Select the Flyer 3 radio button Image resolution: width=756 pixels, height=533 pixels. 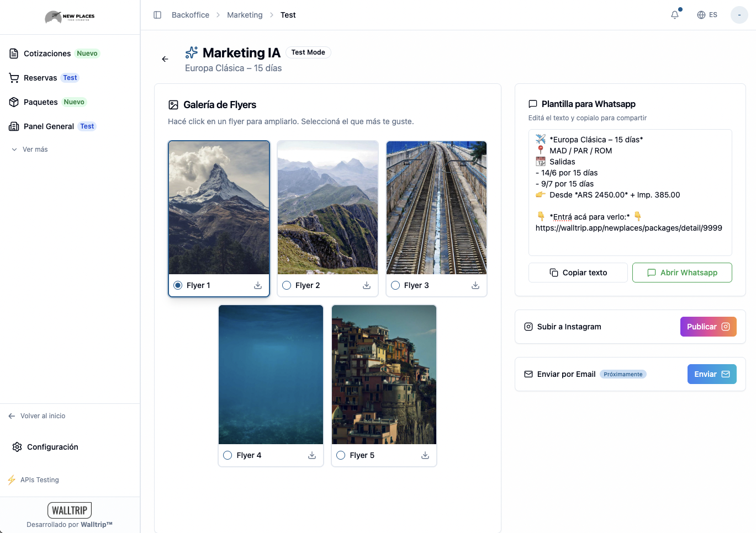tap(395, 285)
